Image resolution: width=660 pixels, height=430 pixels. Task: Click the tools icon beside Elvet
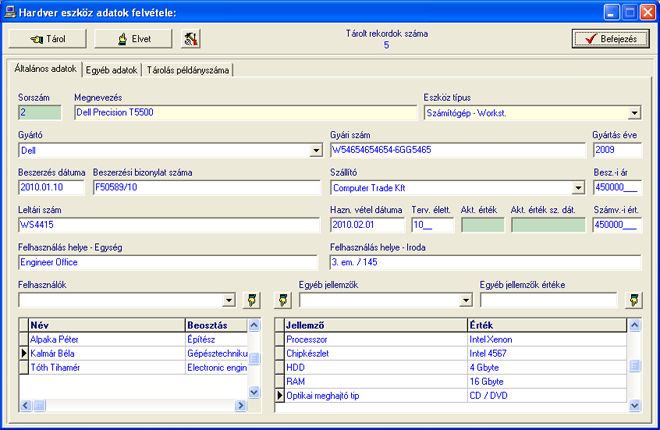tap(190, 38)
